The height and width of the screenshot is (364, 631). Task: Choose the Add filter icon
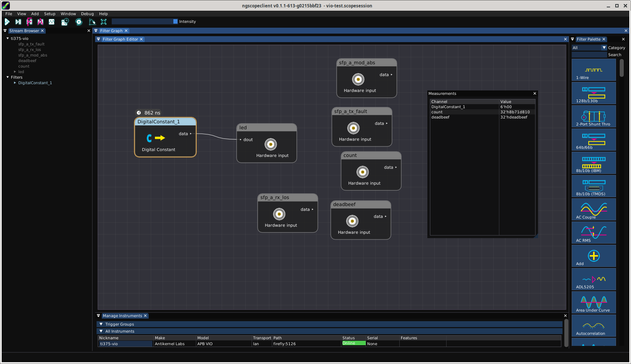pos(594,256)
